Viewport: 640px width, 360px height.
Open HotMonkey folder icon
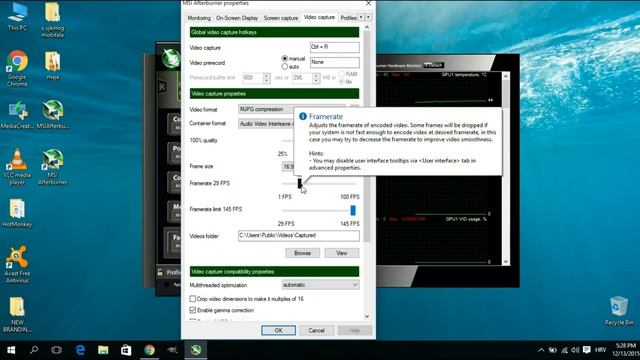click(17, 213)
